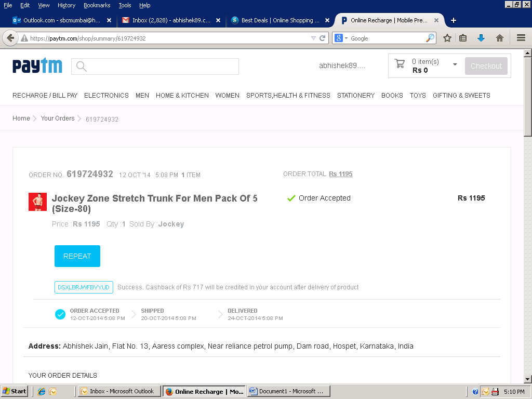The width and height of the screenshot is (532, 399).
Task: Open the downloads arrow icon
Action: point(481,38)
